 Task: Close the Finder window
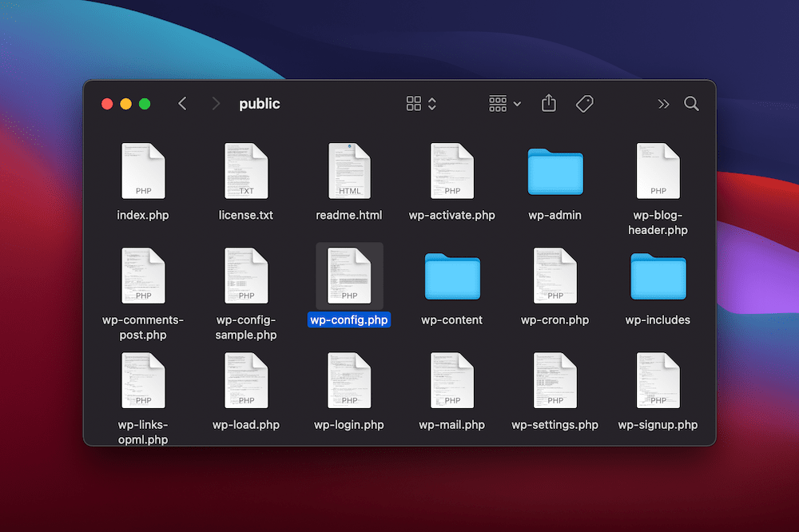[107, 104]
